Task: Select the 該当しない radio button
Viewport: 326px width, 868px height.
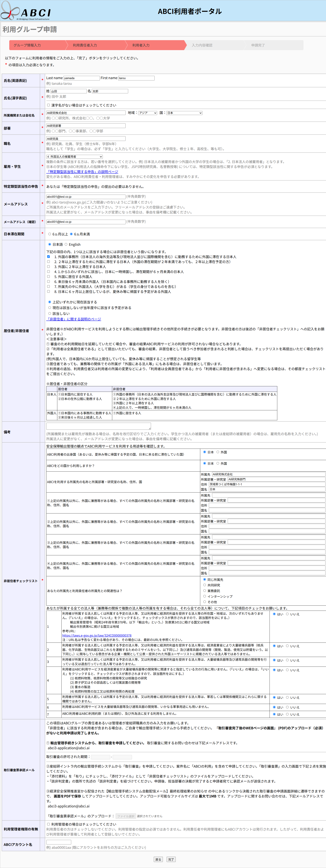Action: [x=50, y=314]
